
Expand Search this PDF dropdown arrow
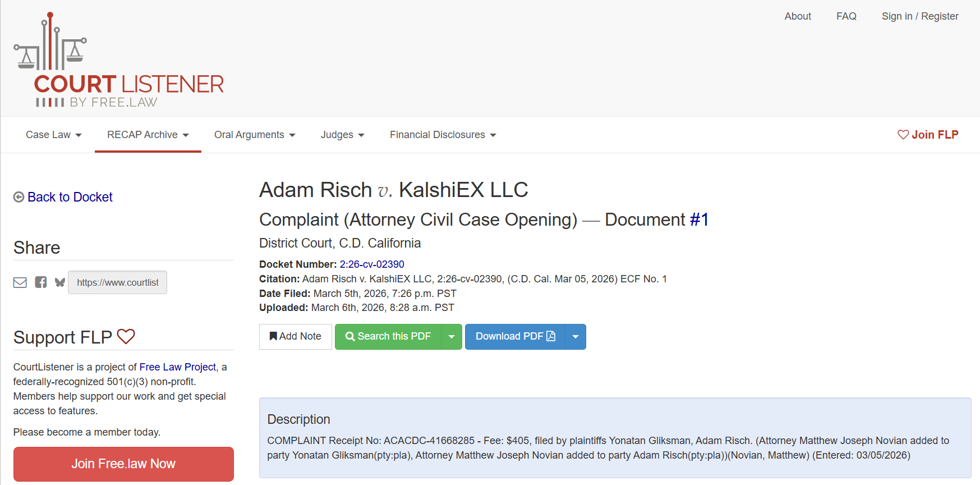452,337
